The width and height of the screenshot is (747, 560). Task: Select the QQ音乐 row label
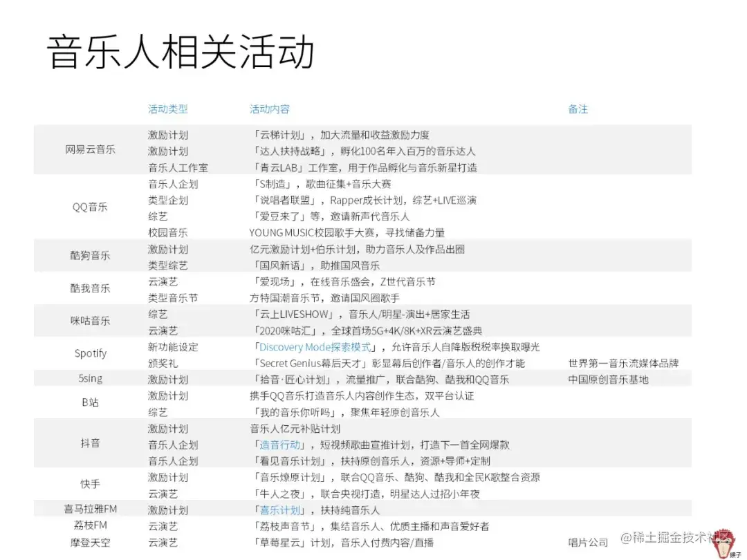(x=90, y=207)
